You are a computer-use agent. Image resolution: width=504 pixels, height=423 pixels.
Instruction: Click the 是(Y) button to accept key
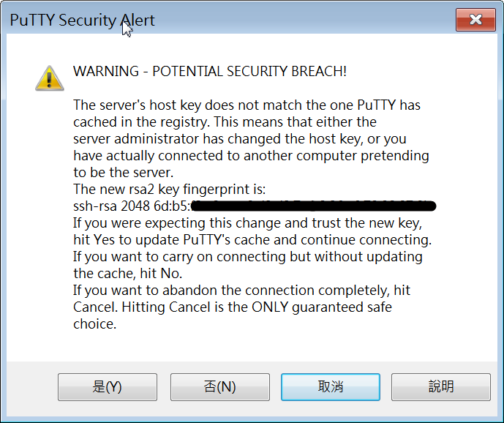108,386
